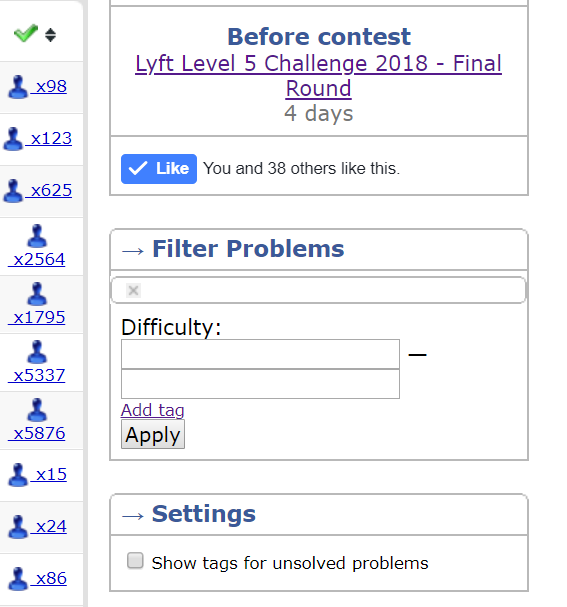The width and height of the screenshot is (567, 607).
Task: Enable Show tags for unsolved problems
Action: (x=135, y=561)
